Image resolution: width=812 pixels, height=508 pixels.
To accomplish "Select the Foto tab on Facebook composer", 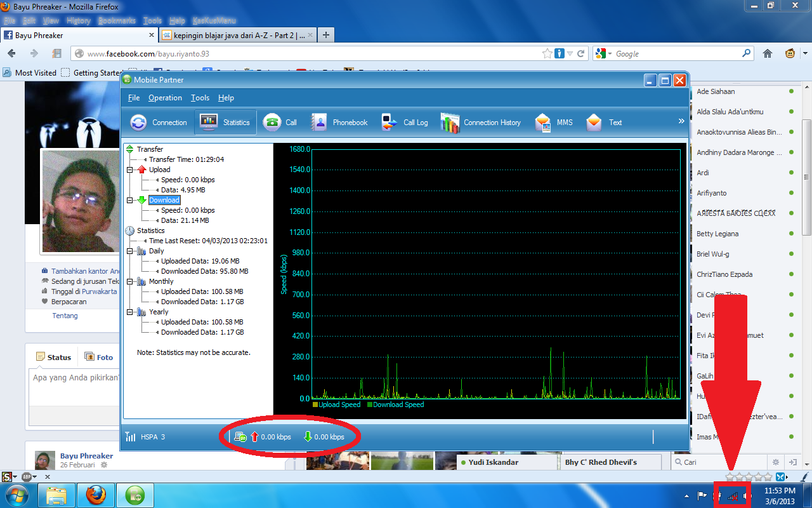I will pos(99,357).
